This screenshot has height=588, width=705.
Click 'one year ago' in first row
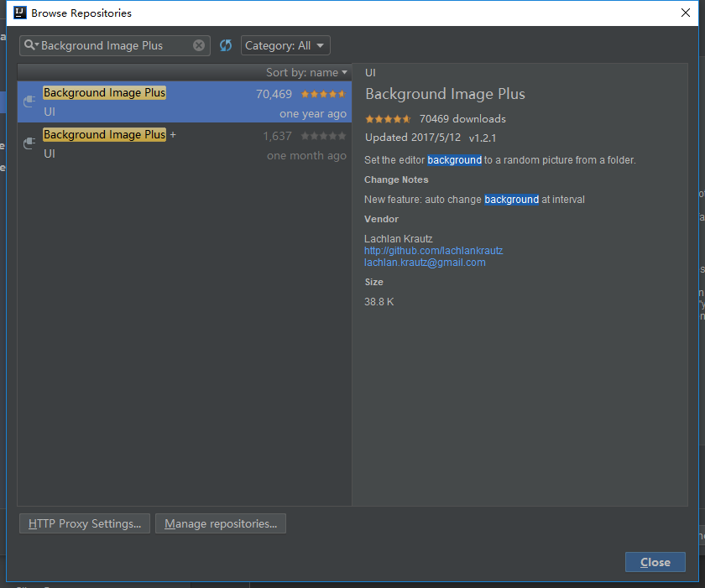pos(313,114)
